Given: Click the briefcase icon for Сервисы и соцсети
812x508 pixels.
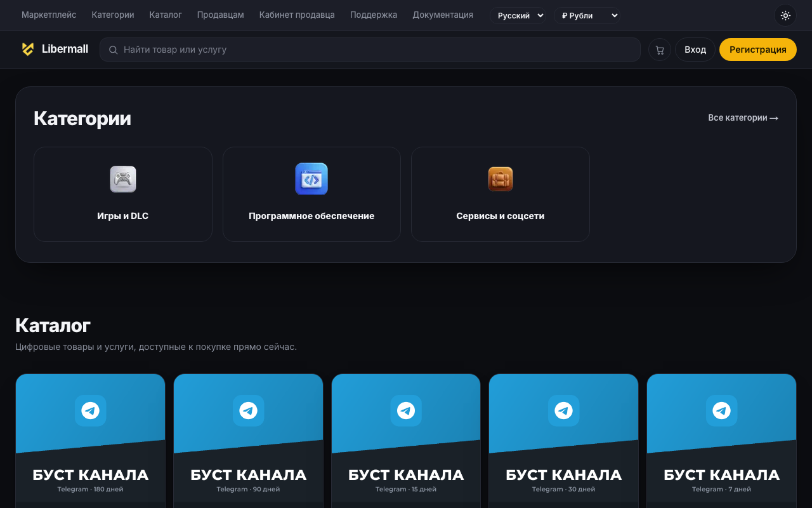Looking at the screenshot, I should coord(501,179).
